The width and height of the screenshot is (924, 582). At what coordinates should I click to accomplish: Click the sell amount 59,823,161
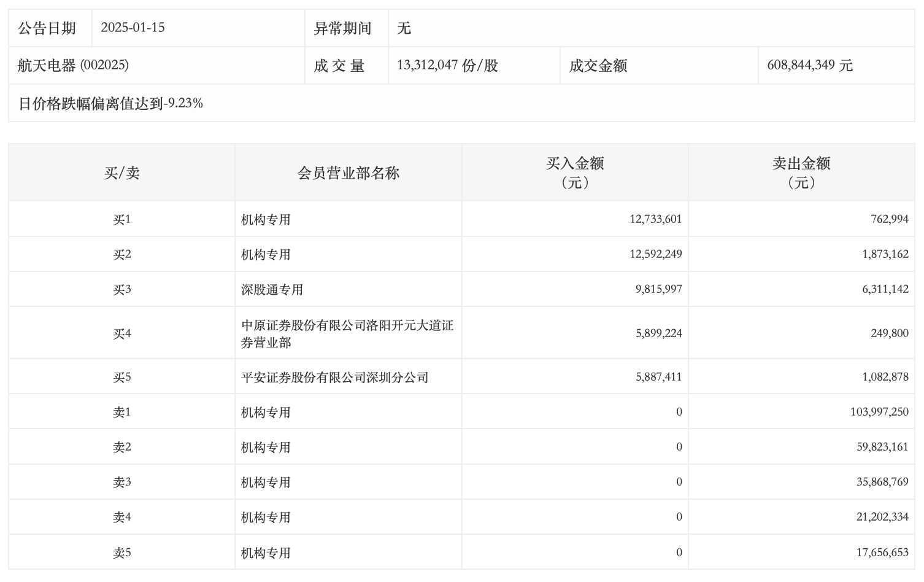click(x=882, y=447)
